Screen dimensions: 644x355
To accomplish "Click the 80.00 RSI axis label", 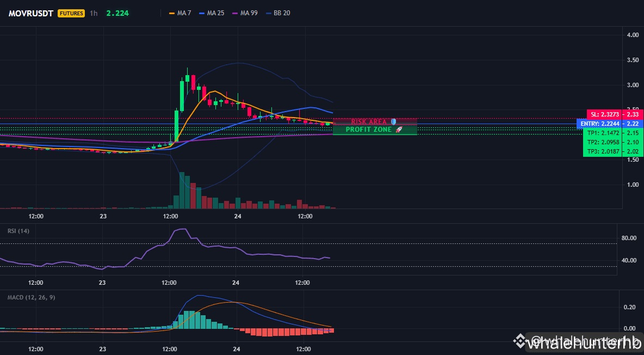I will pyautogui.click(x=629, y=238).
